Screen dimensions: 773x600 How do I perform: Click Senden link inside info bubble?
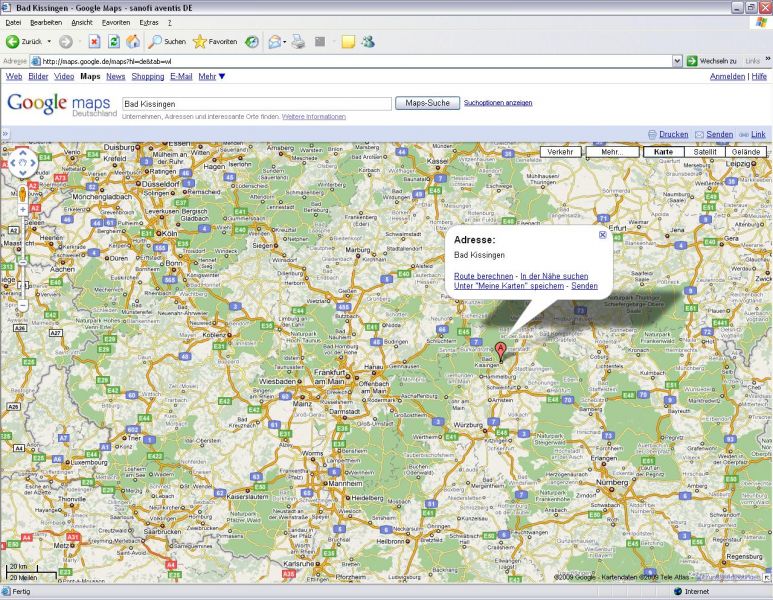[x=584, y=286]
